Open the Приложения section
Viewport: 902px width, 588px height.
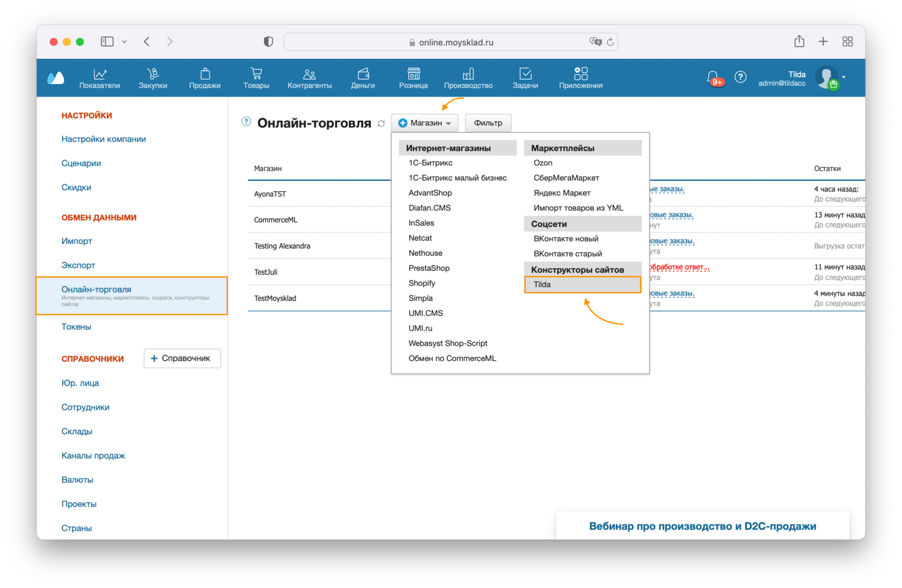point(581,78)
